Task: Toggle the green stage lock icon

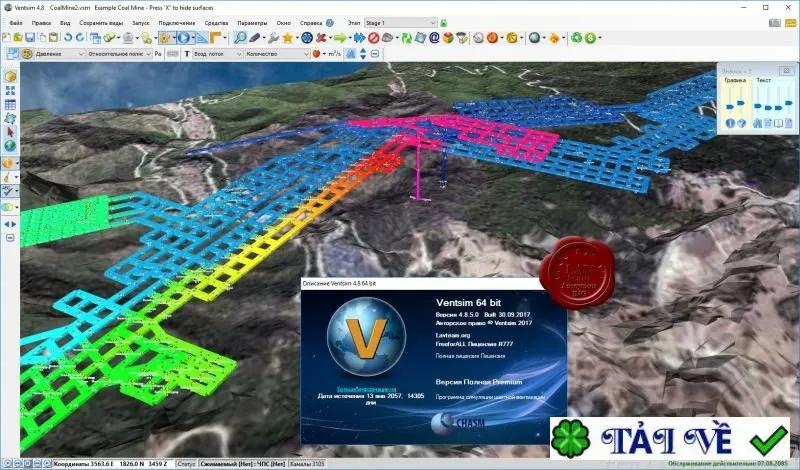Action: pos(444,23)
